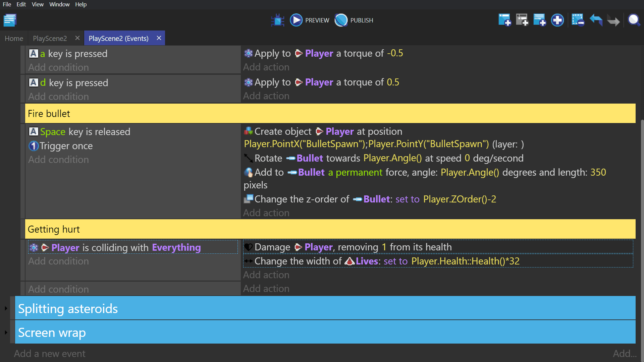Screen dimensions: 644x362
Task: Expand the Screen wrap group
Action: [x=6, y=333]
